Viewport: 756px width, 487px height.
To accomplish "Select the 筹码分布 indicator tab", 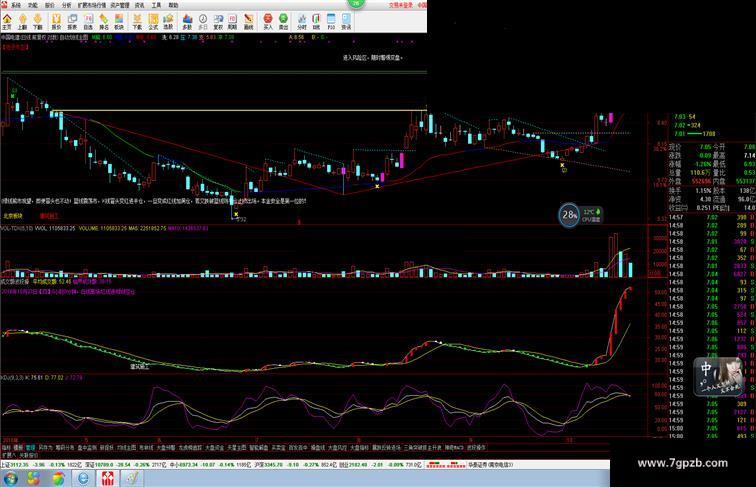I will coord(65,447).
